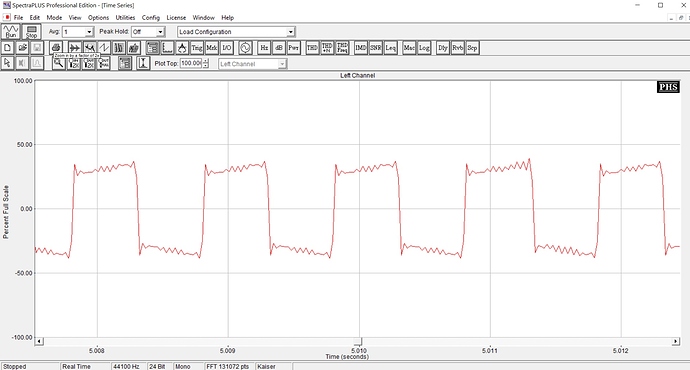Open the Mode menu
This screenshot has height=370, width=690.
[x=54, y=18]
